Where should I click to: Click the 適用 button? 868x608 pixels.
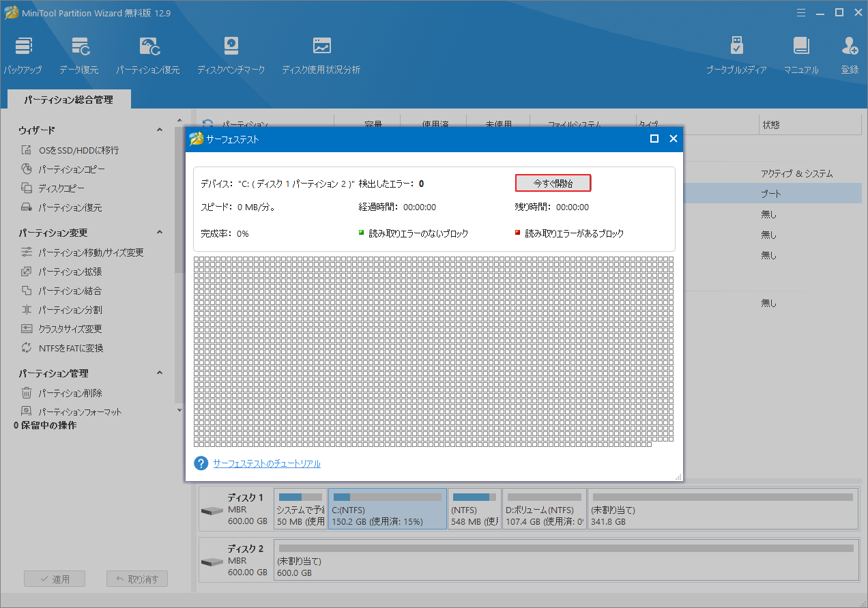pyautogui.click(x=55, y=579)
